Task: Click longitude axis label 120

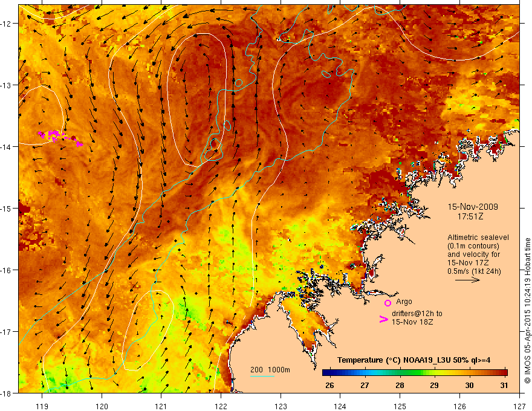Action: click(102, 407)
